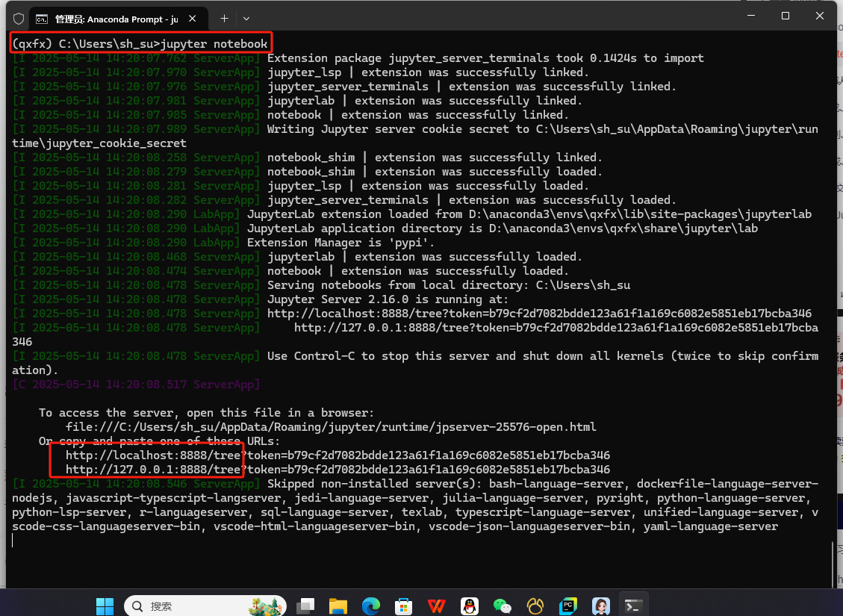Click 'Jupyter Server 2.16.0 is running at:' line
The image size is (843, 616).
(x=388, y=299)
